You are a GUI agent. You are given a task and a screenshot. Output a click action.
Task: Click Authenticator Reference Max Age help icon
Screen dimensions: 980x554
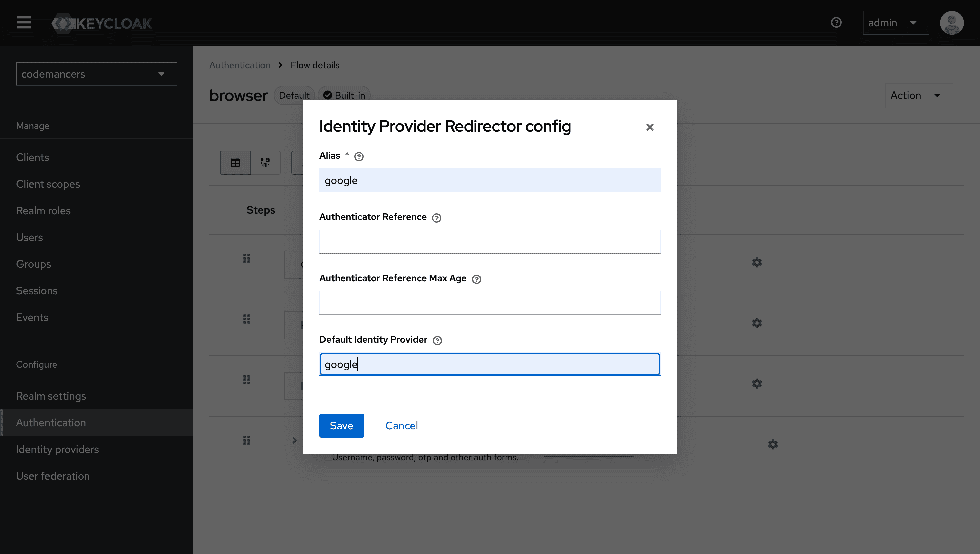pos(476,279)
